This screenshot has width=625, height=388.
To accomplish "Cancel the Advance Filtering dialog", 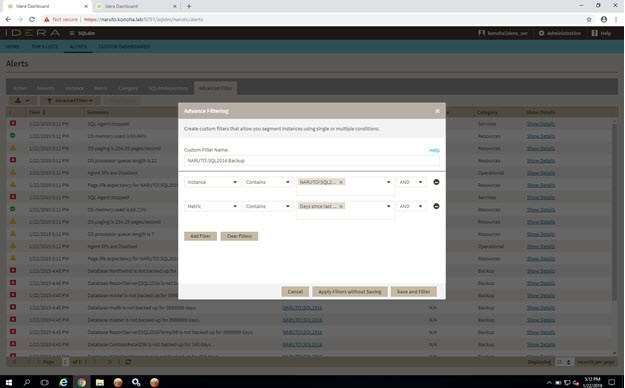I will click(x=295, y=291).
